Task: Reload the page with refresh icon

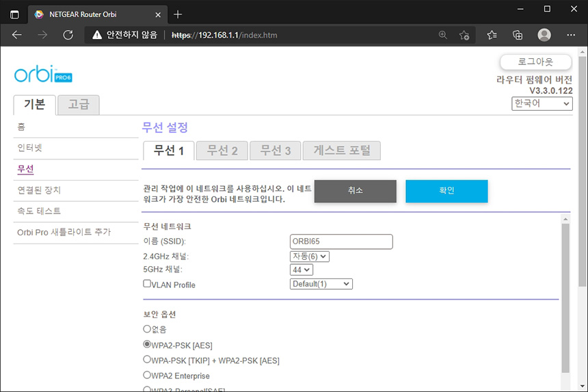Action: (x=68, y=35)
